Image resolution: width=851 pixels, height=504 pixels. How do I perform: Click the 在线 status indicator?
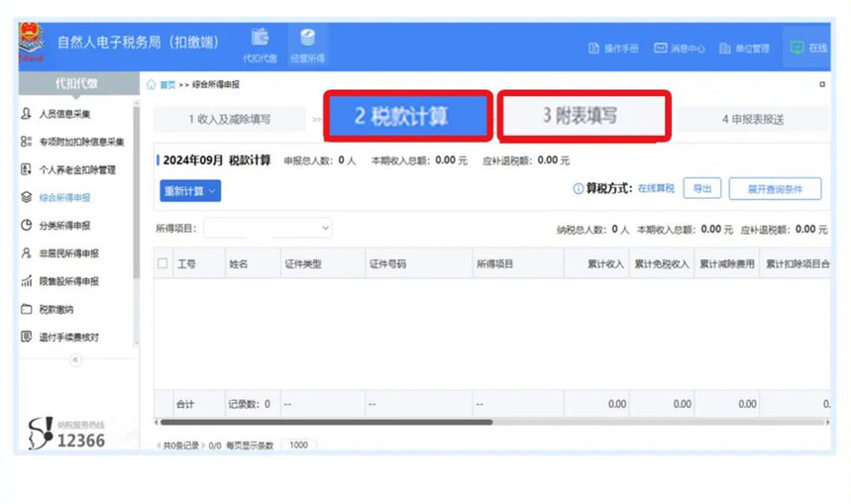coord(808,49)
